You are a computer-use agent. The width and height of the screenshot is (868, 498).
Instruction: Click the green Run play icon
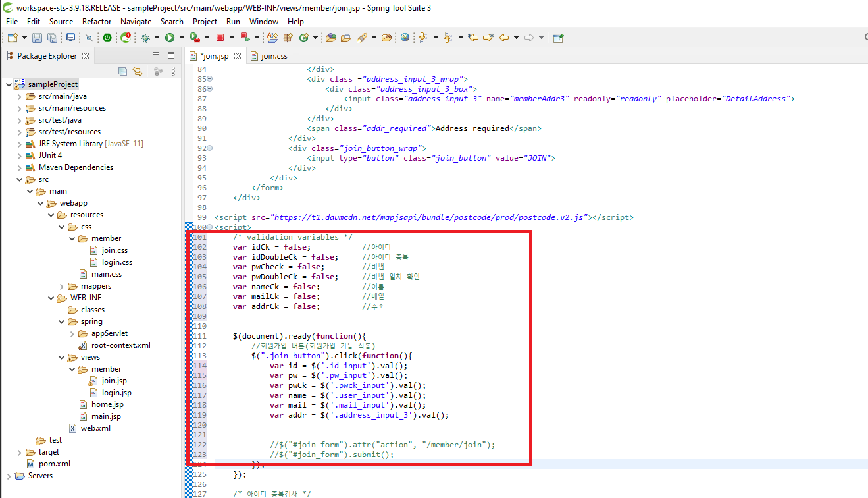pos(170,38)
